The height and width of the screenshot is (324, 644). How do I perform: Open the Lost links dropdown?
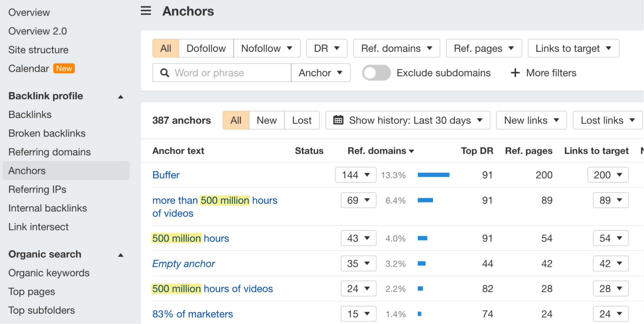607,120
